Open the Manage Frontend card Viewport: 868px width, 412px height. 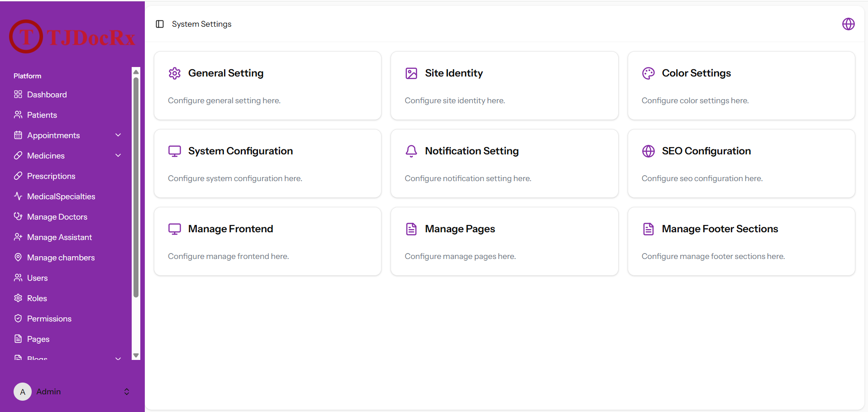pyautogui.click(x=267, y=241)
